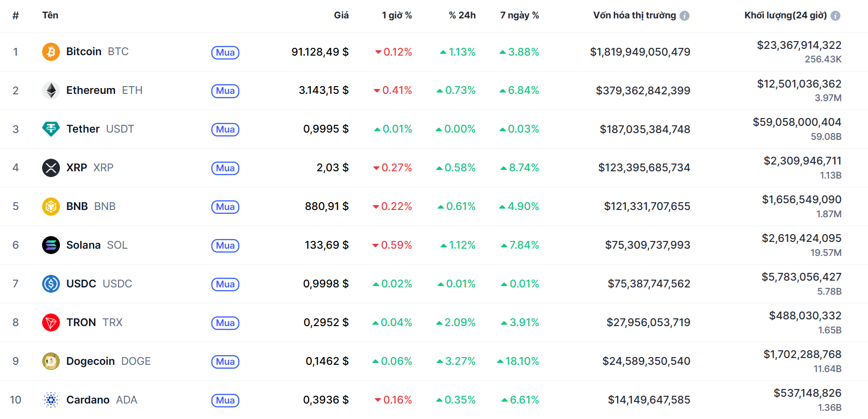Open info icon beside Vốn hóa thị trường

pos(684,16)
